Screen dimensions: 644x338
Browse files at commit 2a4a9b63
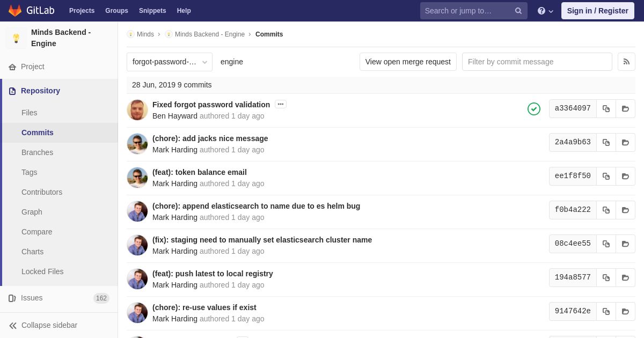coord(625,142)
